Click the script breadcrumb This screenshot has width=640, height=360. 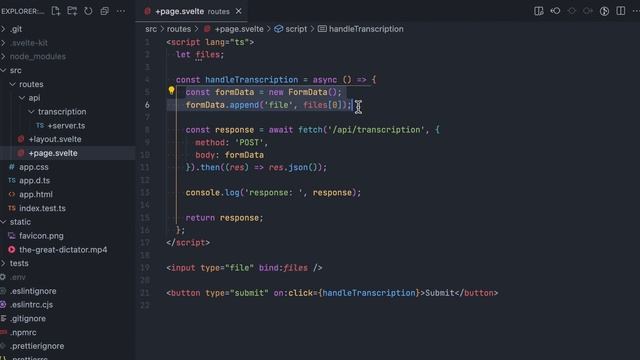[296, 29]
